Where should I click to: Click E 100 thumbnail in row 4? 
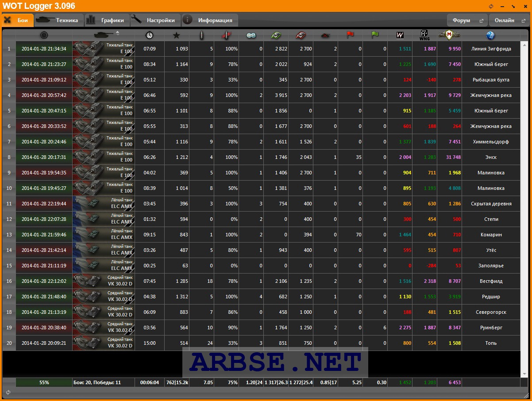pyautogui.click(x=104, y=95)
